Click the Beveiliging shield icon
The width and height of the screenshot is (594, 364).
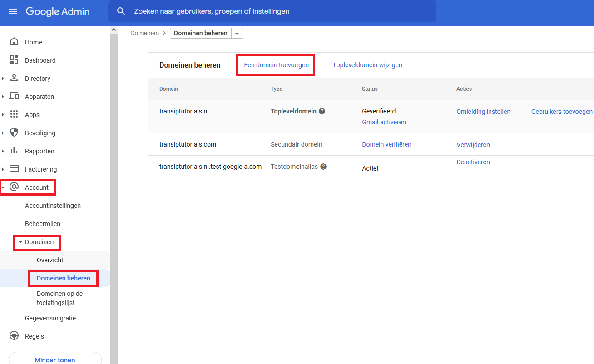pyautogui.click(x=14, y=133)
